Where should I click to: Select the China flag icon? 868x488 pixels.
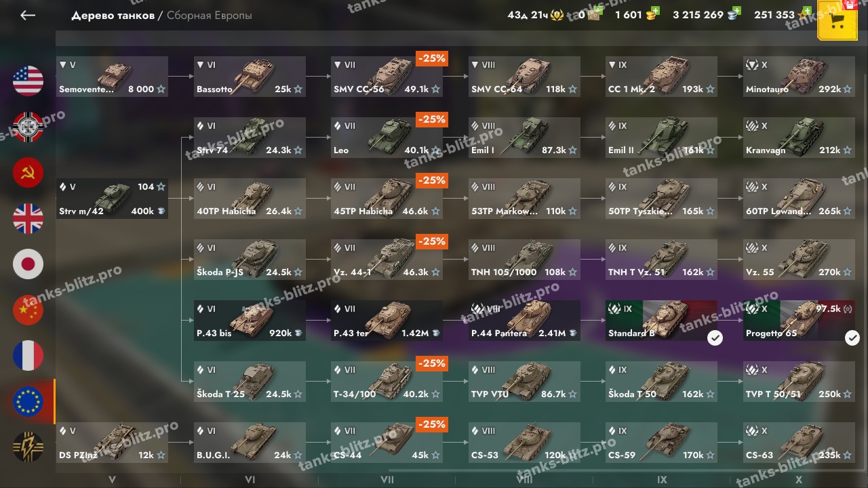tap(28, 310)
